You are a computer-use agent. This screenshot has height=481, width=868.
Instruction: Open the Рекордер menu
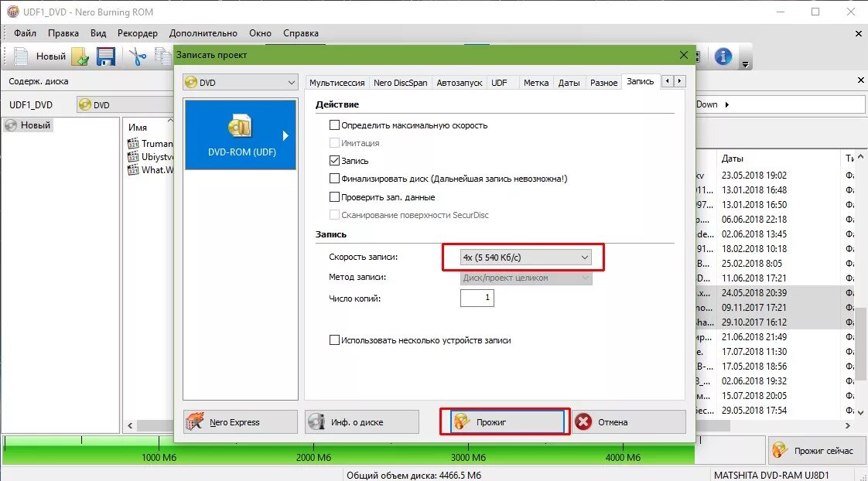pyautogui.click(x=137, y=33)
